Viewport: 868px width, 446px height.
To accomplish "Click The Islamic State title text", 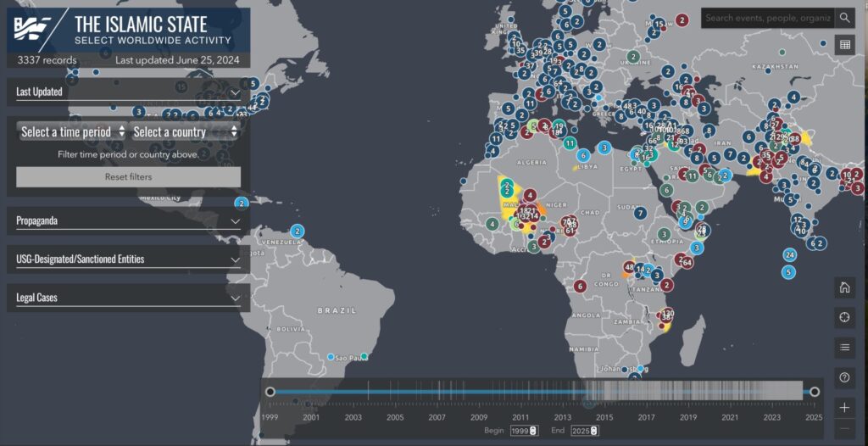I will point(141,25).
